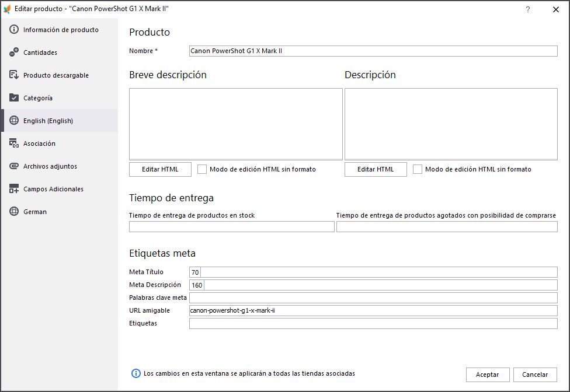Focus the Breve descripción text area

pyautogui.click(x=236, y=124)
